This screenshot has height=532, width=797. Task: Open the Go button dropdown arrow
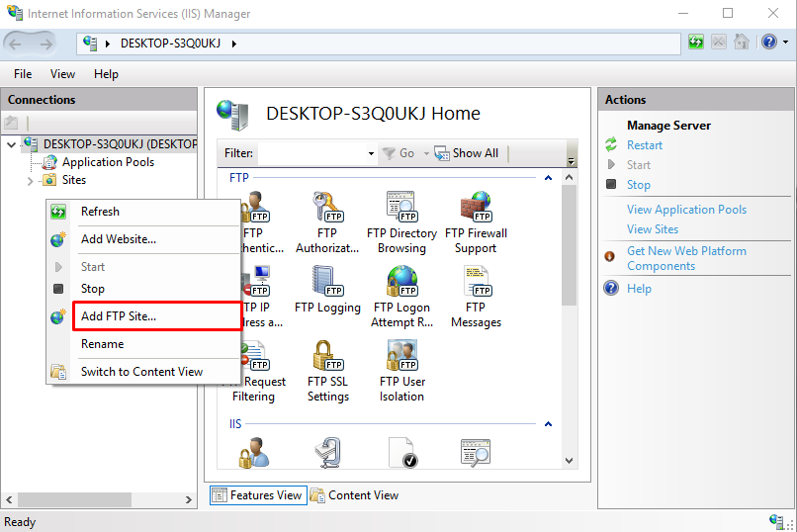click(426, 153)
